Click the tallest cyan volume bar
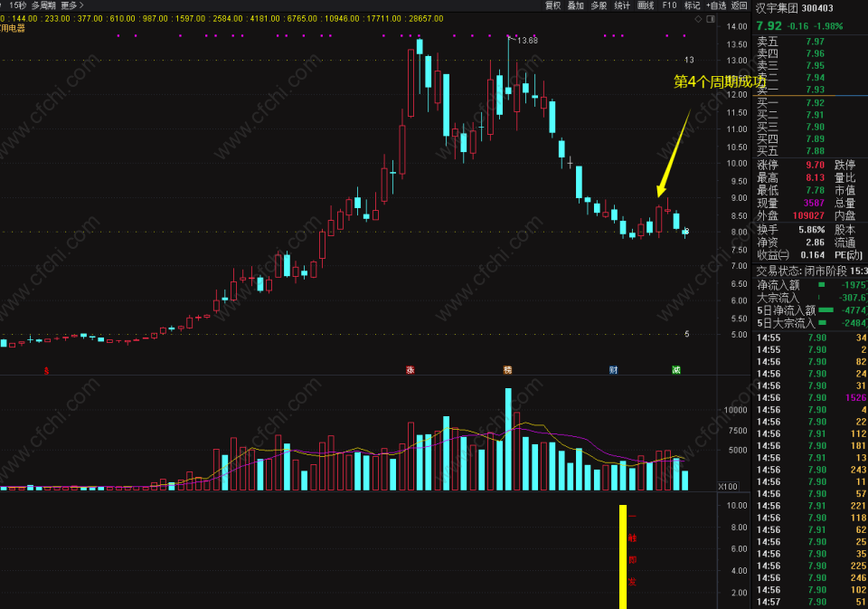The image size is (868, 609). 508,439
